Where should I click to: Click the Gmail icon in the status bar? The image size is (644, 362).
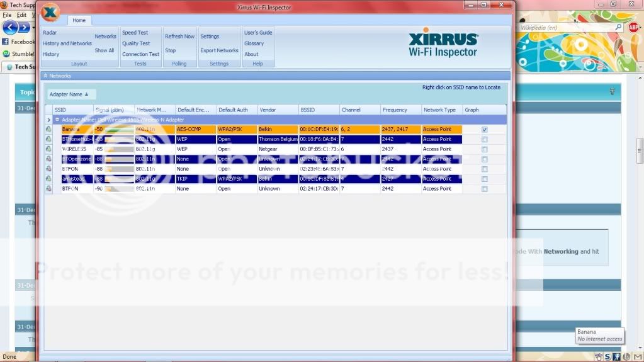pos(636,357)
